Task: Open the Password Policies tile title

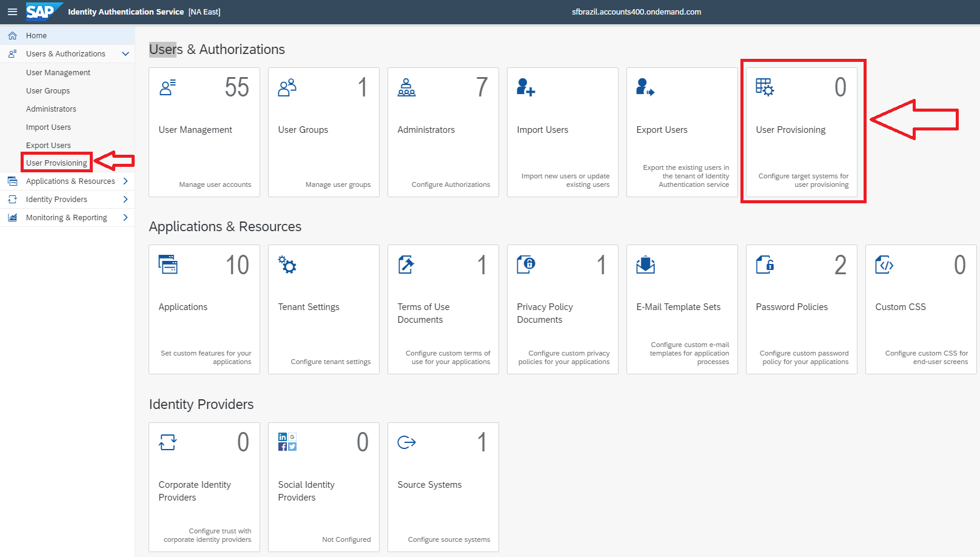Action: click(791, 307)
